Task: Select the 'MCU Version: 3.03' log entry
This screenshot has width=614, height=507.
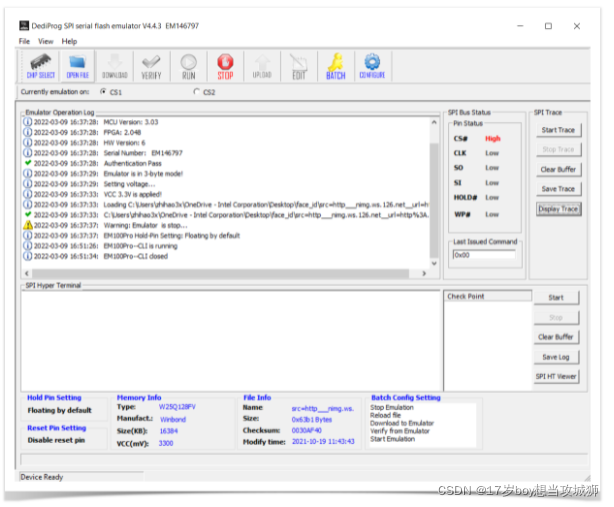Action: click(x=131, y=122)
